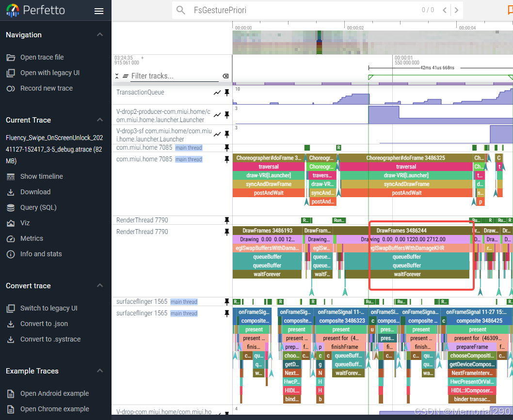The height and width of the screenshot is (420, 513).
Task: Click the database icon beside Query (SQL)
Action: (x=11, y=207)
